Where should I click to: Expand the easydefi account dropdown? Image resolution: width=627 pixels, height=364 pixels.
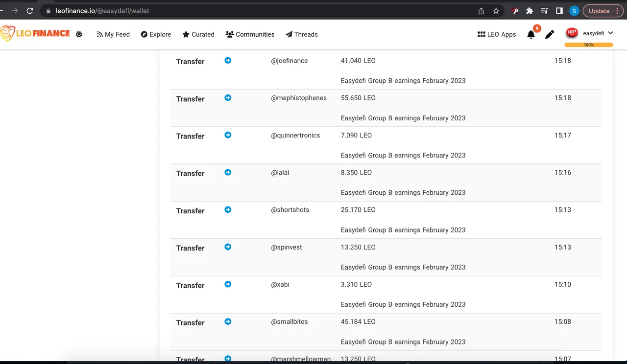[610, 33]
